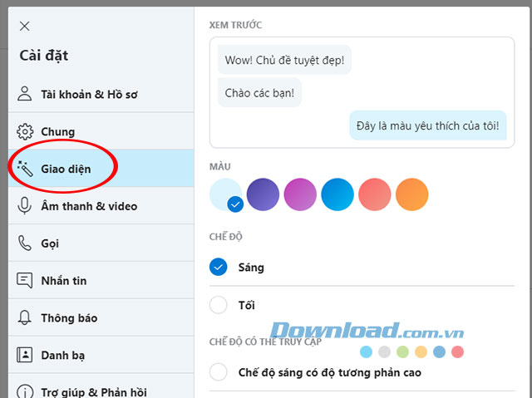Open Âm thanh & video settings
The height and width of the screenshot is (398, 532).
[x=101, y=206]
